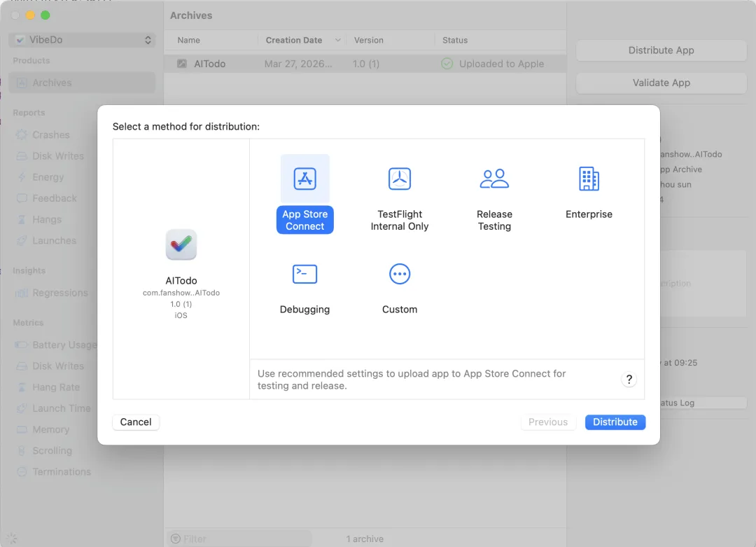
Task: Click 'Uploaded to Apple' status text
Action: [x=501, y=64]
